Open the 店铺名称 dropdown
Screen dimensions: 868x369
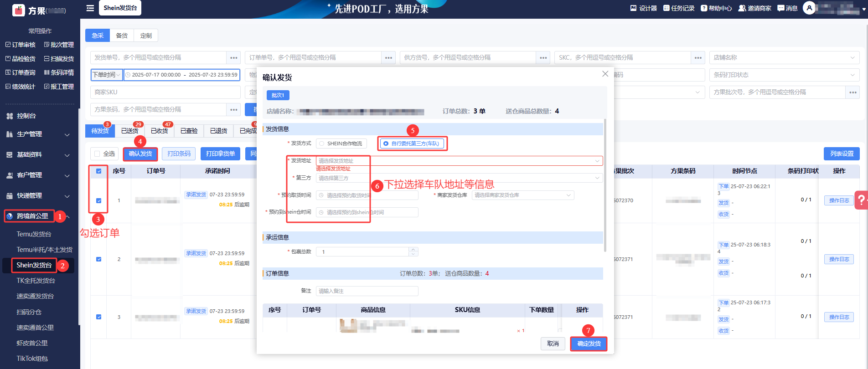point(784,58)
